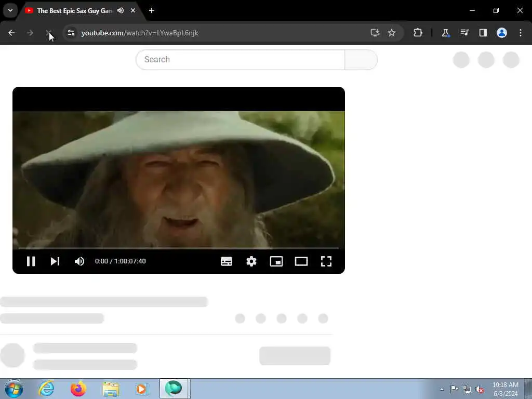Enable miniplayer mode

click(x=276, y=261)
